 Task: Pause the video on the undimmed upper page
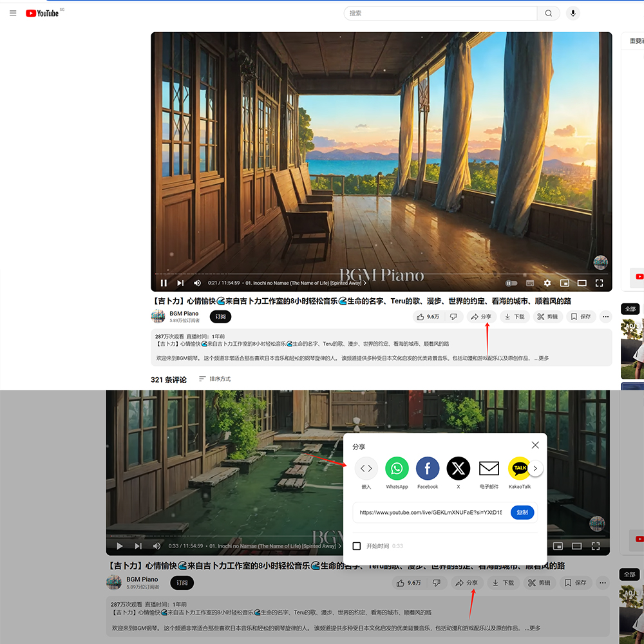point(164,283)
